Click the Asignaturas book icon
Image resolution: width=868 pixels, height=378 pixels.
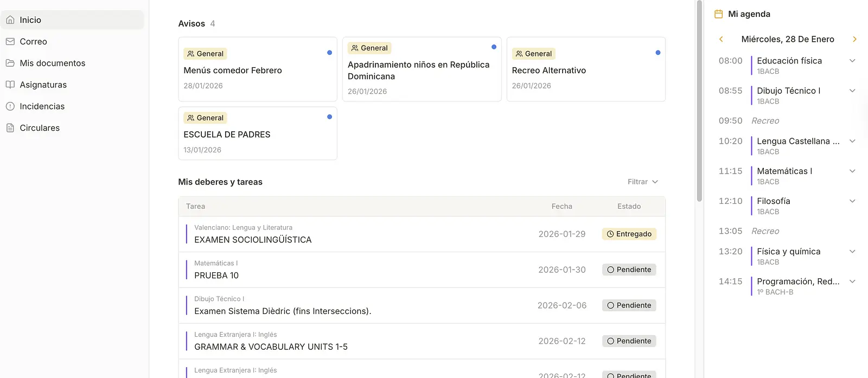pyautogui.click(x=10, y=85)
